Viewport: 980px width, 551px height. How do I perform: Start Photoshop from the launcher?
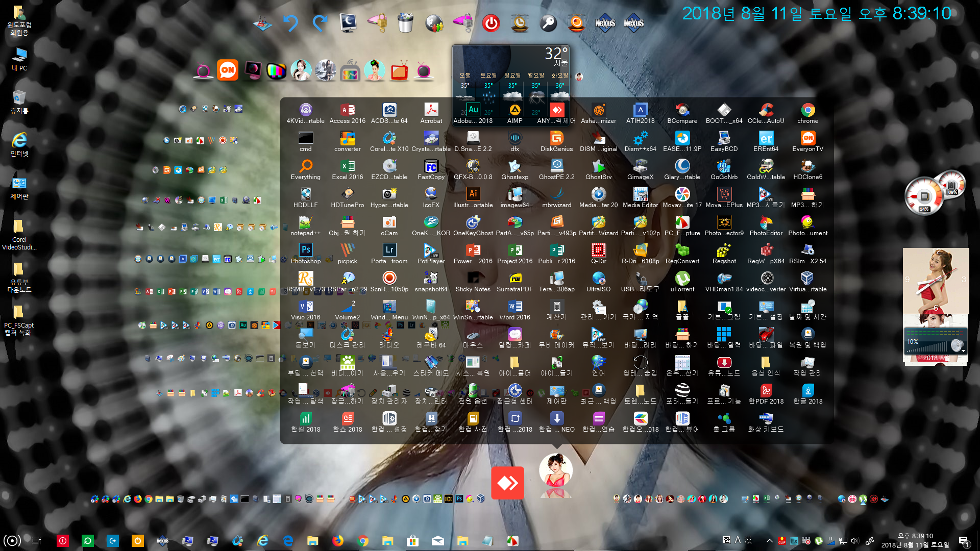point(306,254)
